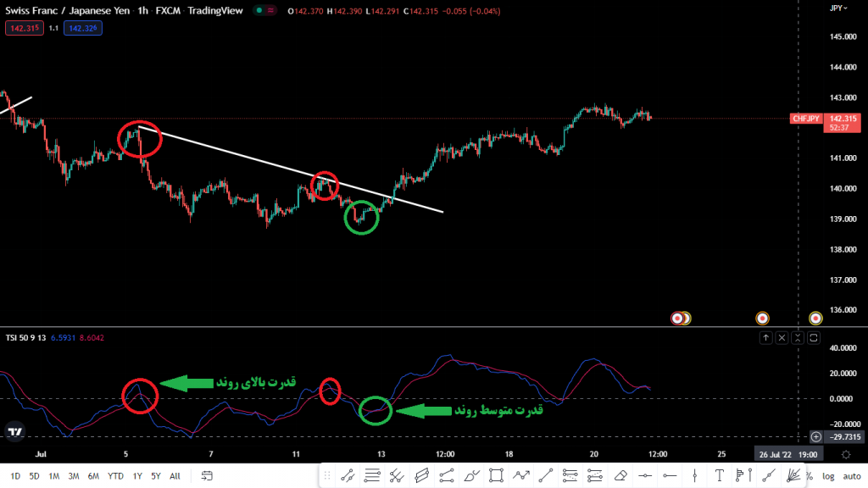868x488 pixels.
Task: Click the 26 Jul '22 19:00 date label
Action: (788, 454)
